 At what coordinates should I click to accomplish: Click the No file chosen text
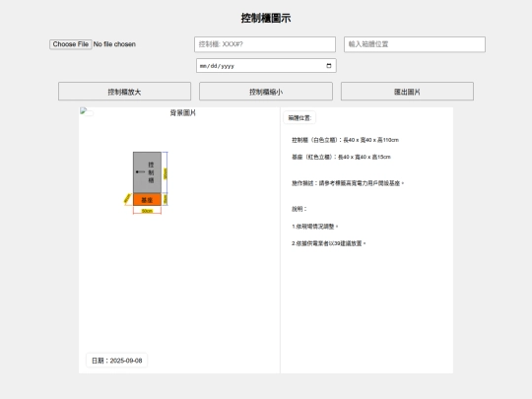(x=114, y=44)
